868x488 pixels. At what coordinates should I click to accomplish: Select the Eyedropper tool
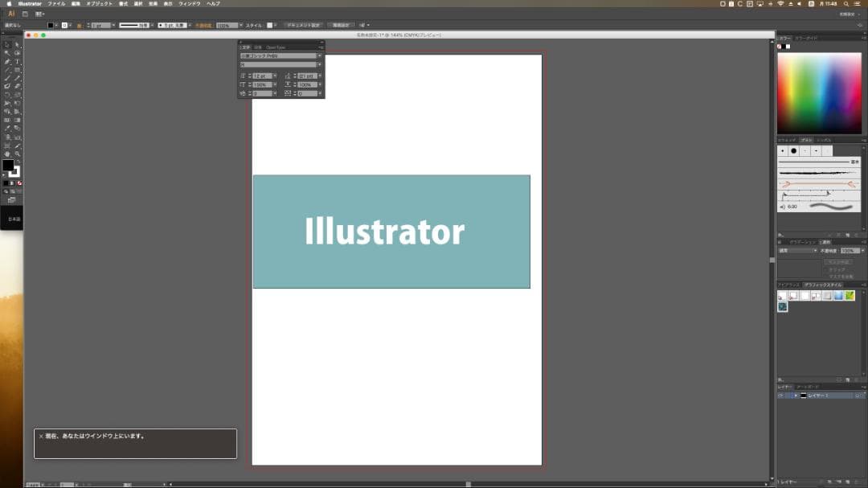tap(7, 129)
